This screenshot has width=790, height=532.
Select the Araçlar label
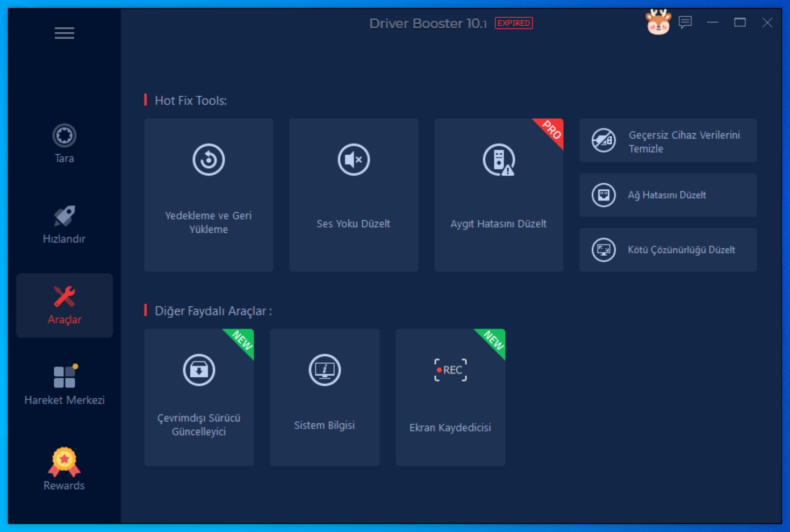point(64,319)
